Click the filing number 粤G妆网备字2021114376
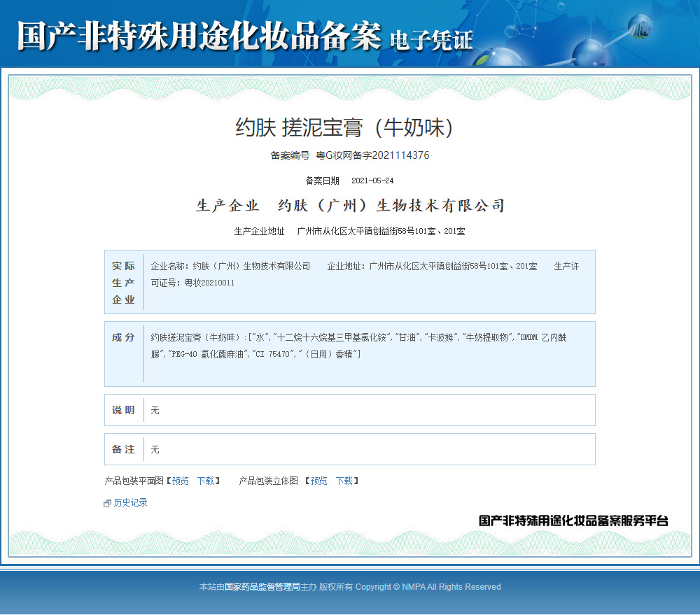Screen dimensions: 700x615 [373, 155]
